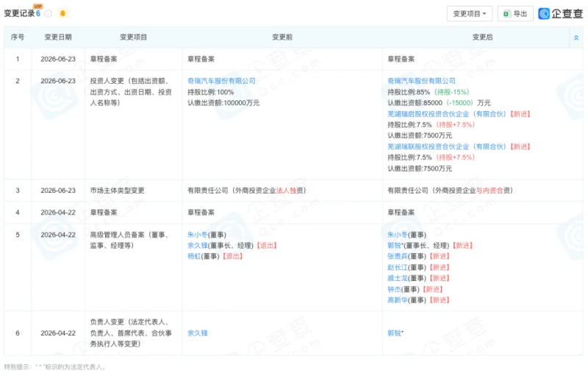The height and width of the screenshot is (373, 588).
Task: Open 戚士龙 director link
Action: pyautogui.click(x=397, y=278)
